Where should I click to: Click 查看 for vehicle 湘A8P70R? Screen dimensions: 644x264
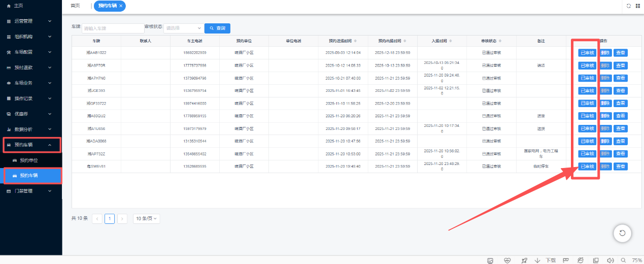(620, 65)
